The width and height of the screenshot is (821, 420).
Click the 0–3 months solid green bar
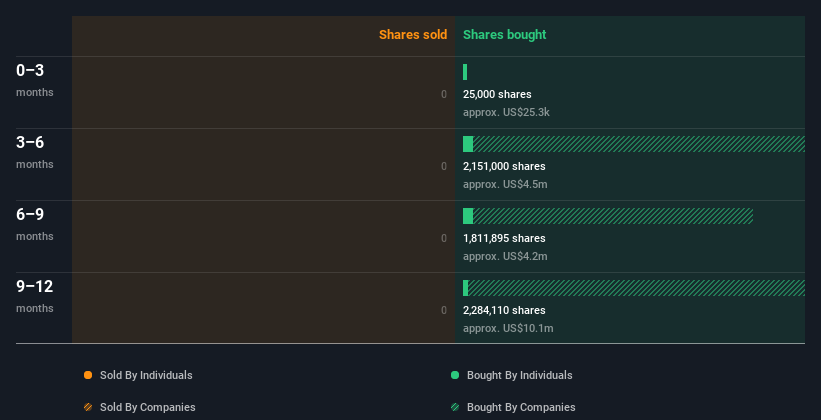pos(465,72)
